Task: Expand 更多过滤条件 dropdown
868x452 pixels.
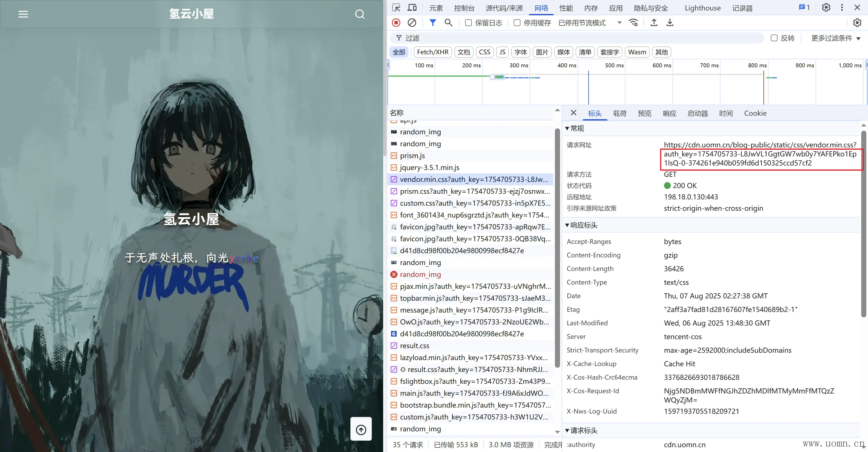Action: click(836, 38)
